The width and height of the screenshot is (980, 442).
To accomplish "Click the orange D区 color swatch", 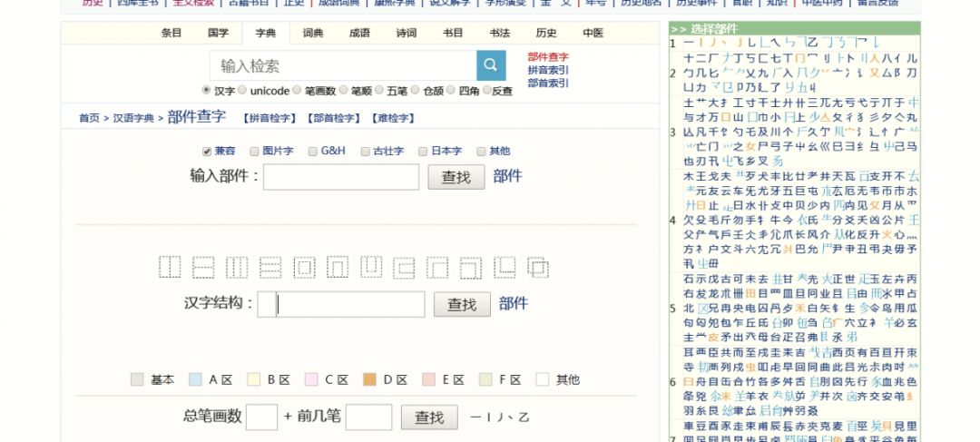I will pyautogui.click(x=369, y=379).
